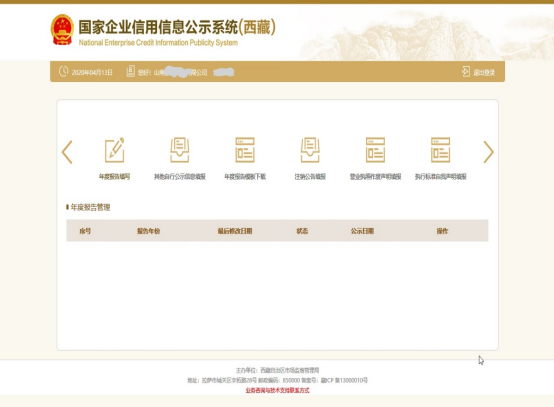
Task: Open the 注销公告填报 icon
Action: click(310, 150)
